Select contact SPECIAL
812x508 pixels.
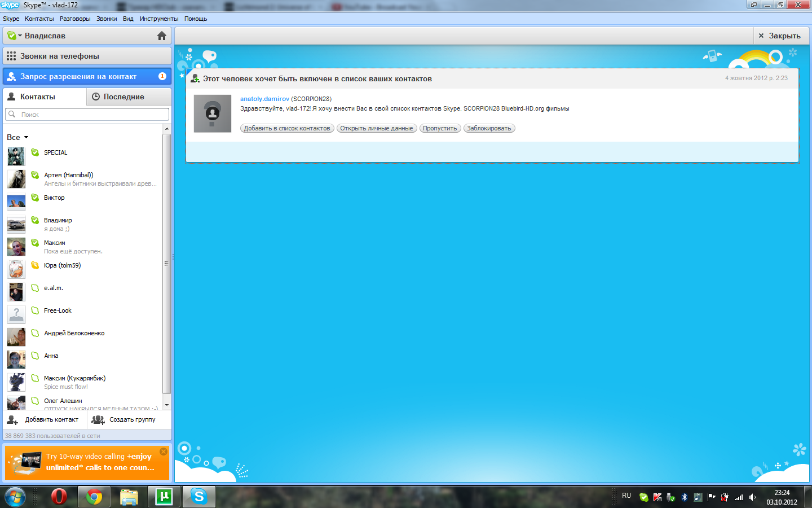[85, 156]
